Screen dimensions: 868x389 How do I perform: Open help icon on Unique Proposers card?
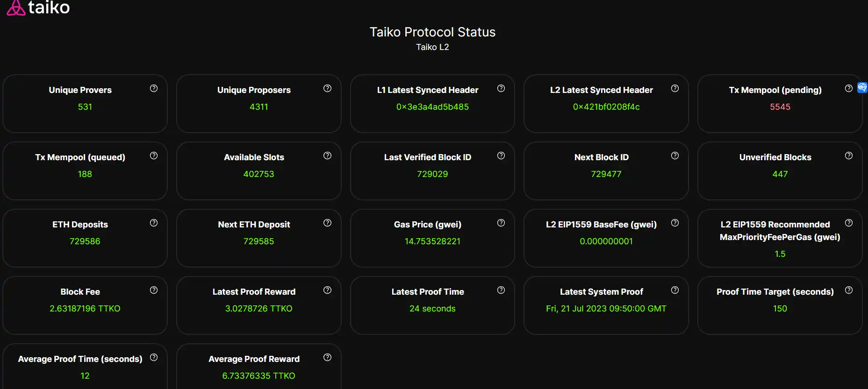click(328, 88)
